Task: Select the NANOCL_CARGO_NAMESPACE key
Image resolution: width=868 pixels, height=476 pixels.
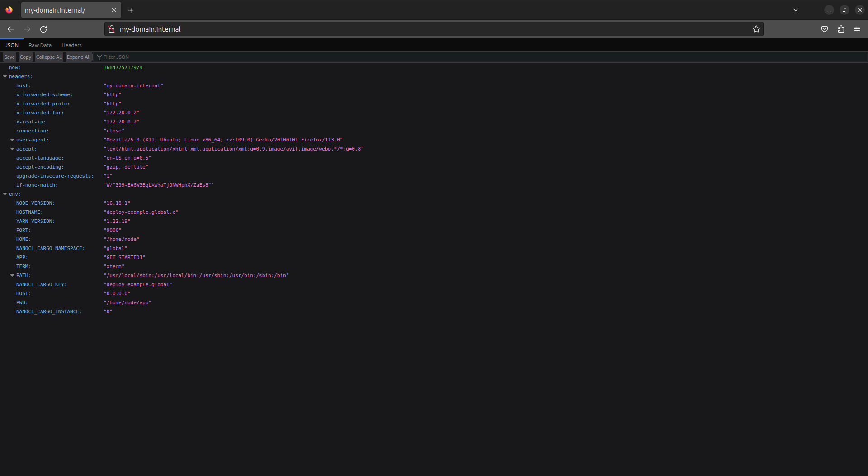Action: click(x=51, y=249)
